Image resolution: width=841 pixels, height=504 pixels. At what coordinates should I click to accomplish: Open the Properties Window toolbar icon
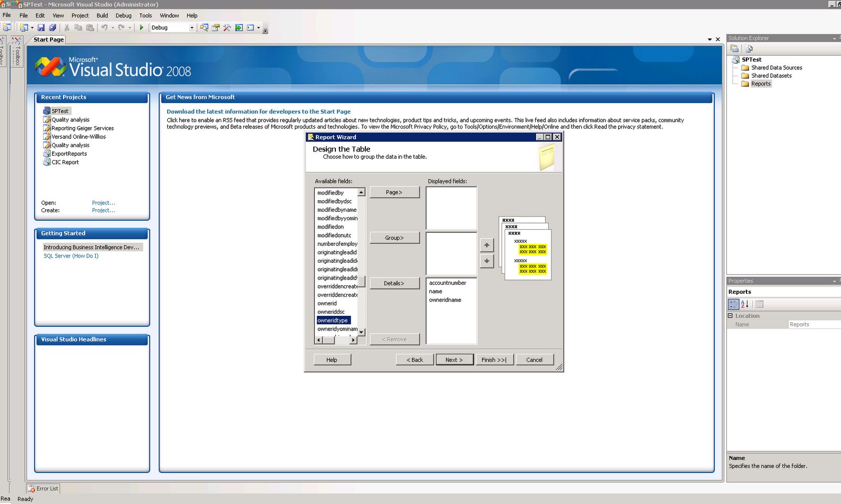(x=216, y=27)
